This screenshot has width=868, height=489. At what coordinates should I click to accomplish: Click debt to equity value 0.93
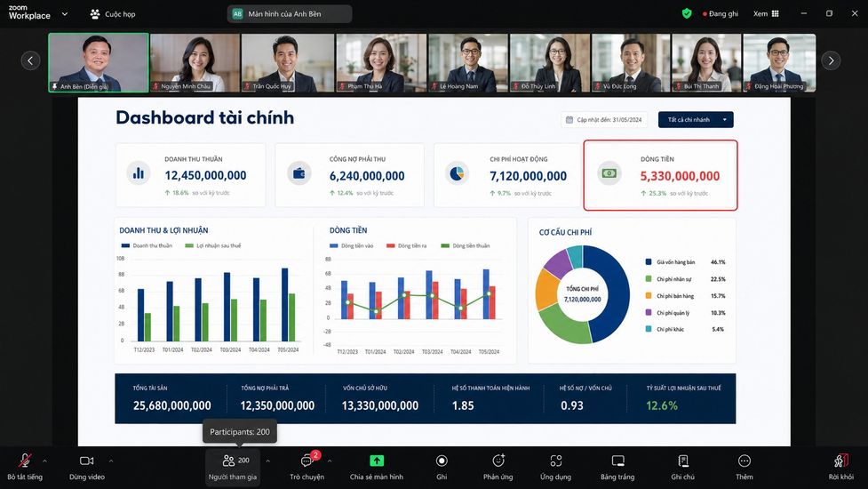[572, 405]
